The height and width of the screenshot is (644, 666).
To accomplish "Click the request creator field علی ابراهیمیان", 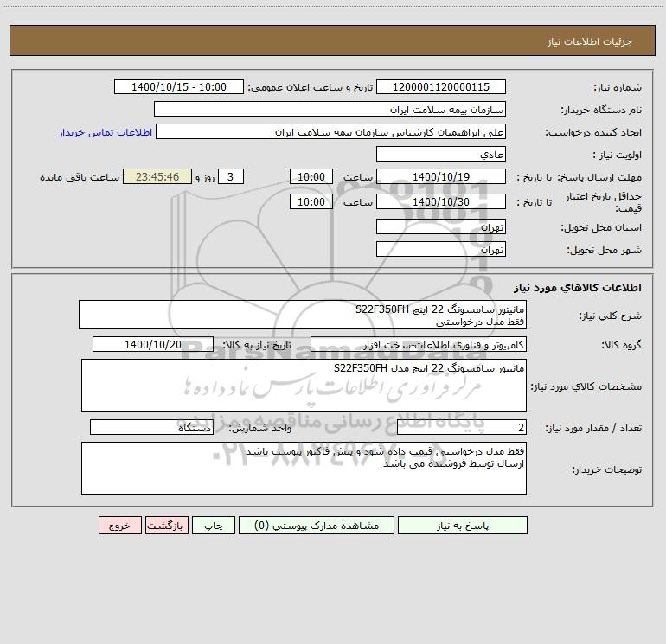I will (330, 132).
